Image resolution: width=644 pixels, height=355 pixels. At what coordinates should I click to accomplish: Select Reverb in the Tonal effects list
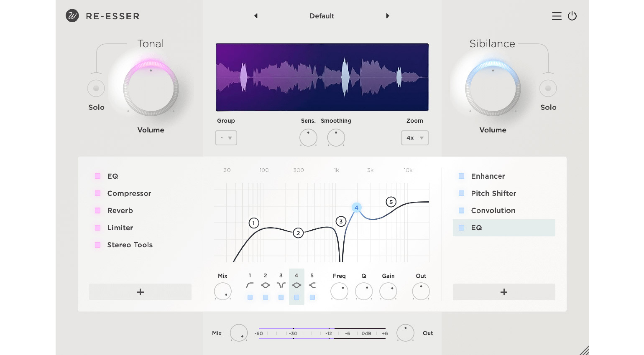(x=120, y=210)
